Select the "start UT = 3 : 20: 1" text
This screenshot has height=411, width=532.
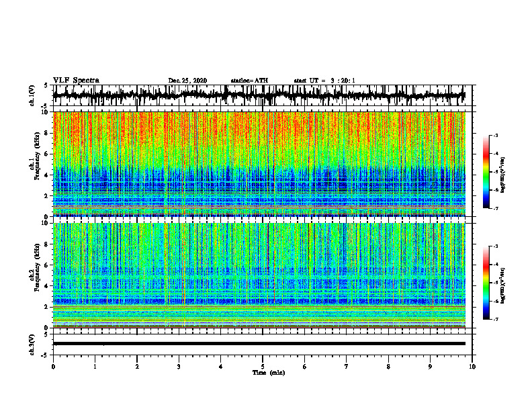pos(324,81)
